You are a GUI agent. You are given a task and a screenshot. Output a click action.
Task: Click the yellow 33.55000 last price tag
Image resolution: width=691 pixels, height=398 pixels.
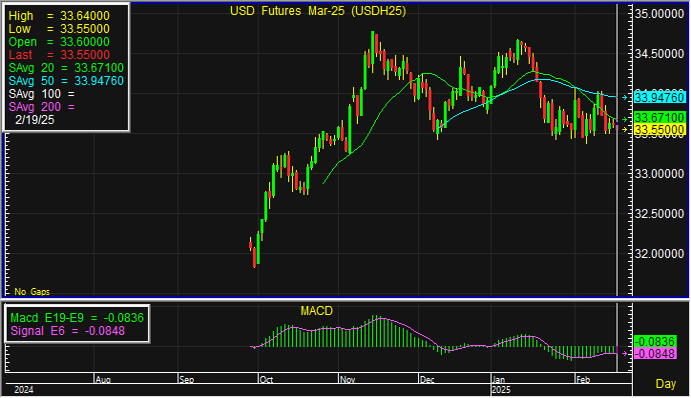click(x=660, y=130)
